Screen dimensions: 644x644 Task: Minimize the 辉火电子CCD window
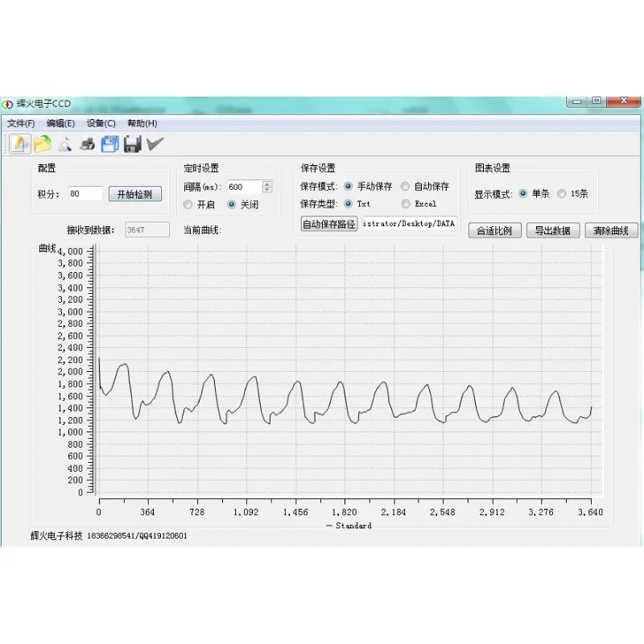[x=577, y=101]
